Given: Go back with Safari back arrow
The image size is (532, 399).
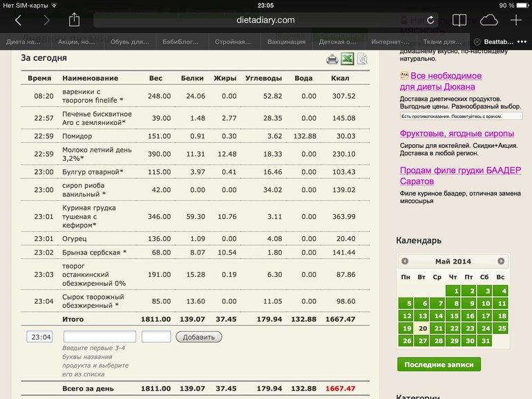Looking at the screenshot, I should click(18, 20).
